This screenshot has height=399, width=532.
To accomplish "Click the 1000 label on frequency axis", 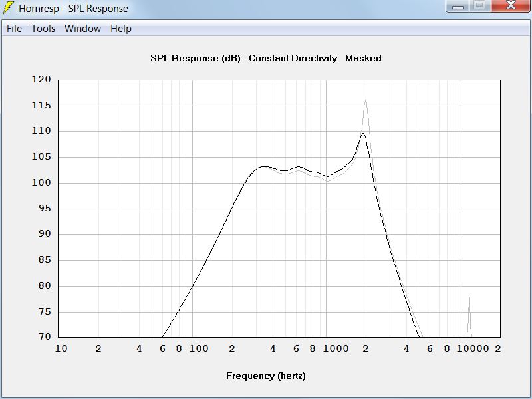I will click(336, 348).
